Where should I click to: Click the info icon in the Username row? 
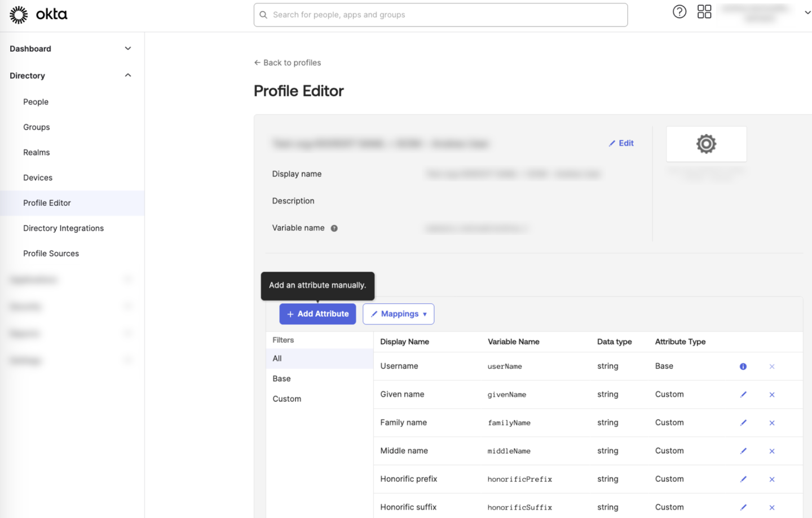point(743,366)
